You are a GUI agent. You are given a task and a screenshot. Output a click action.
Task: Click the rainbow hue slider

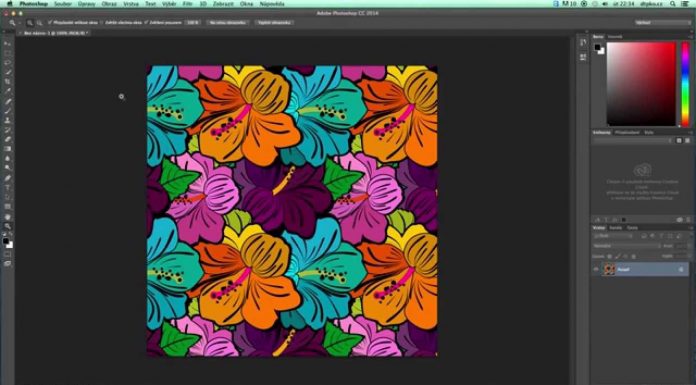[x=685, y=84]
